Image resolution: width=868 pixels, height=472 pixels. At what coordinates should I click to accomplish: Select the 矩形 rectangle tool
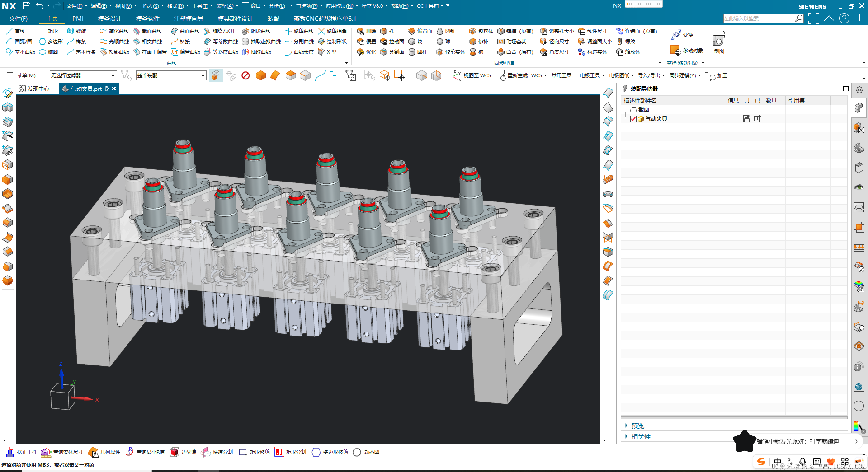click(x=48, y=31)
